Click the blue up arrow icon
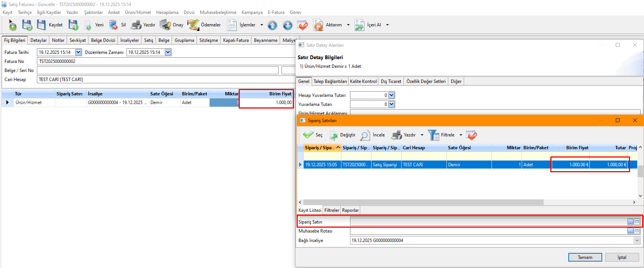 tap(273, 25)
